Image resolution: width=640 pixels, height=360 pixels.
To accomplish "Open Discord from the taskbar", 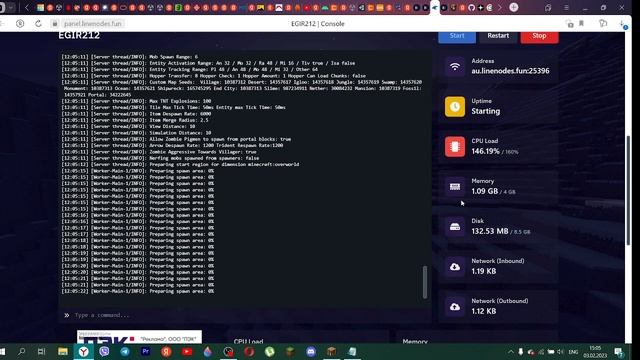I will [x=311, y=351].
